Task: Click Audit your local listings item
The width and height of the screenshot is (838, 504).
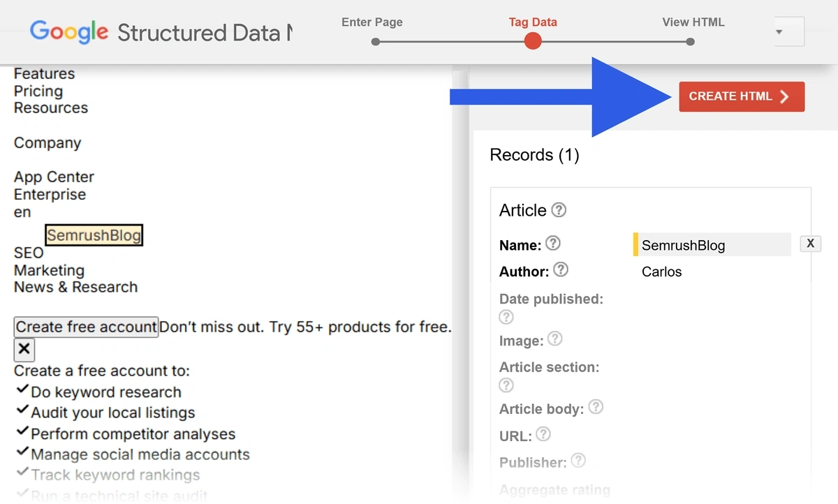Action: pos(113,413)
